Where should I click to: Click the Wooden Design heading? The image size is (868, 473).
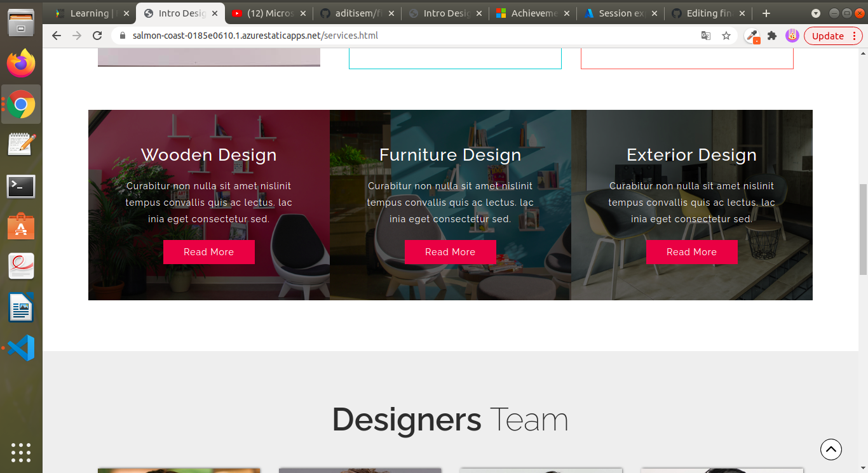click(x=209, y=155)
